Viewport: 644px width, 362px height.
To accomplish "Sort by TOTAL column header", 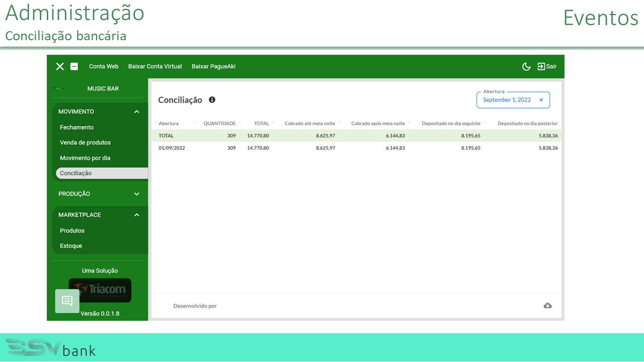I will 262,123.
